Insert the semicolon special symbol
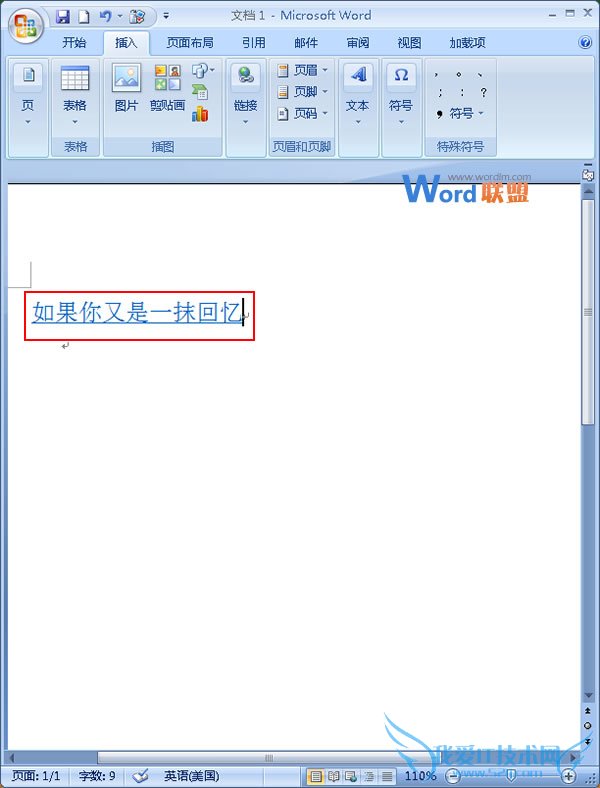 (440, 92)
